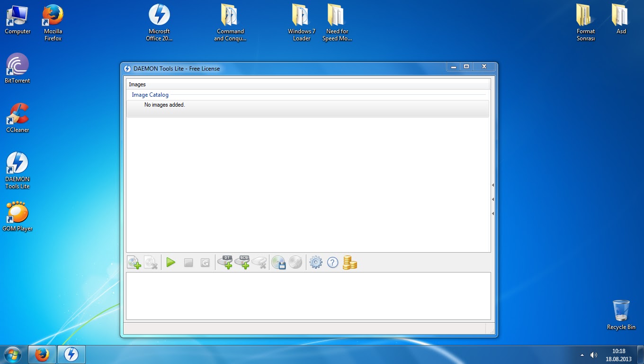Click the DAEMON Tools taskbar button
The width and height of the screenshot is (644, 364).
[x=71, y=355]
